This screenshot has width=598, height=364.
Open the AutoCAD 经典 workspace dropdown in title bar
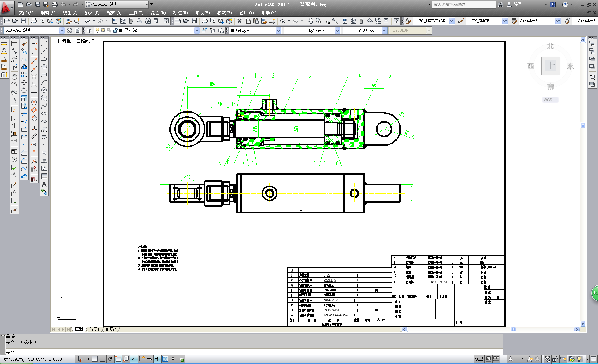coord(147,4)
